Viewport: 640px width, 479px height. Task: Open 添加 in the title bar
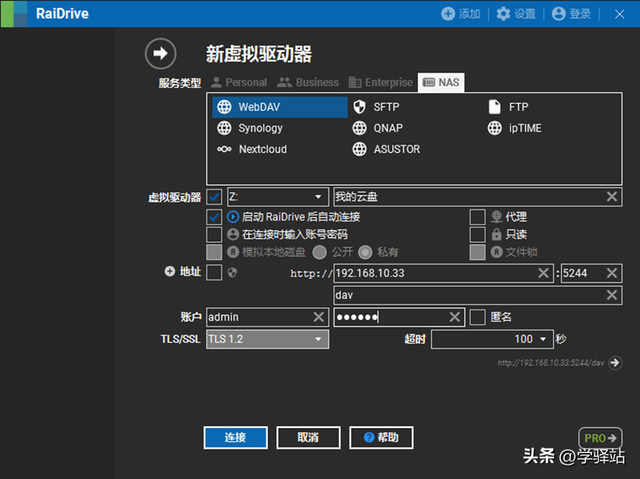coord(460,14)
